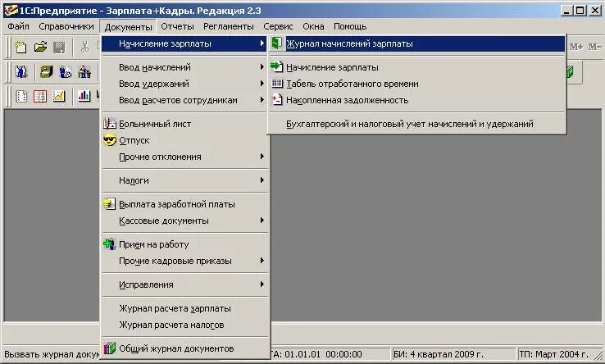Expand the Ввод удержаний submenu arrow

(262, 84)
